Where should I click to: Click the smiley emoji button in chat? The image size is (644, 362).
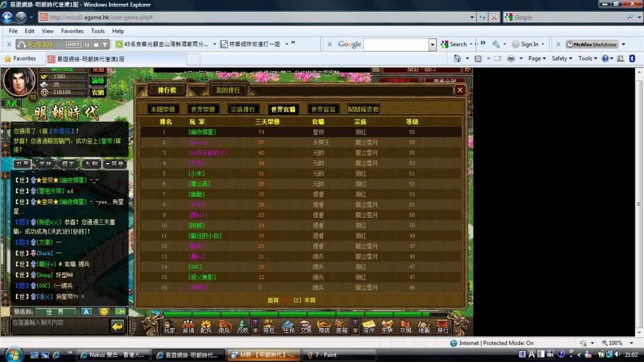[x=104, y=312]
